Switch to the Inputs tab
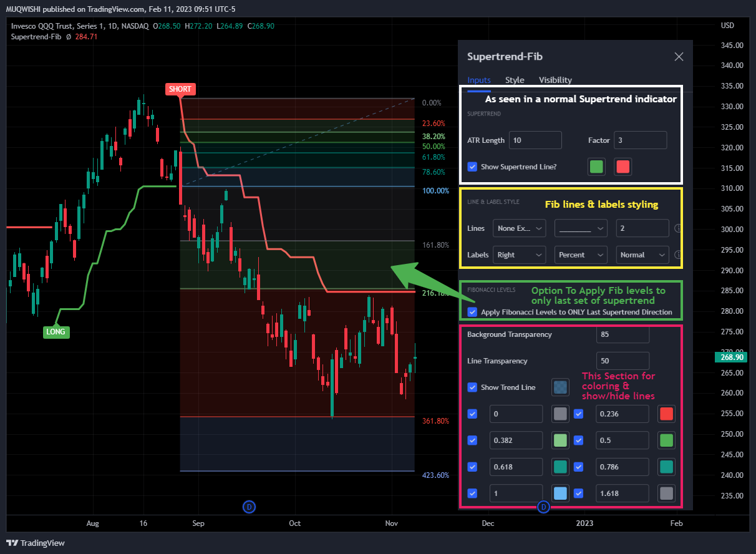The height and width of the screenshot is (554, 756). click(479, 80)
